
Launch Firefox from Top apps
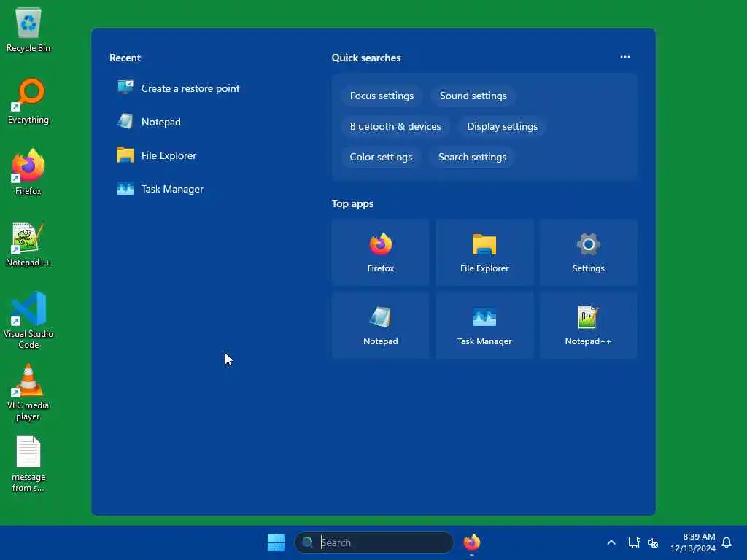point(380,252)
